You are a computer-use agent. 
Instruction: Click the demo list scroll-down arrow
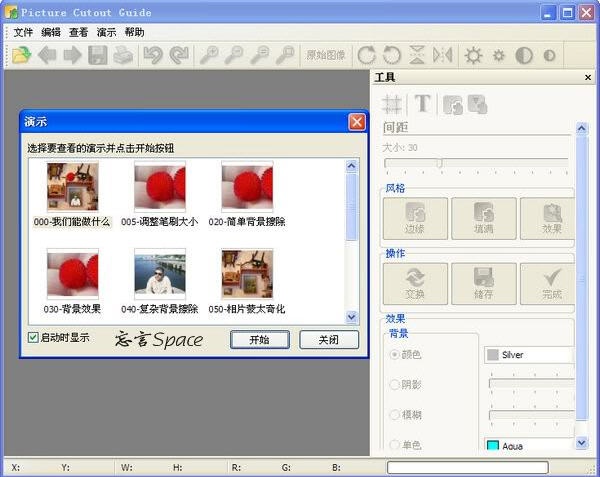coord(351,317)
